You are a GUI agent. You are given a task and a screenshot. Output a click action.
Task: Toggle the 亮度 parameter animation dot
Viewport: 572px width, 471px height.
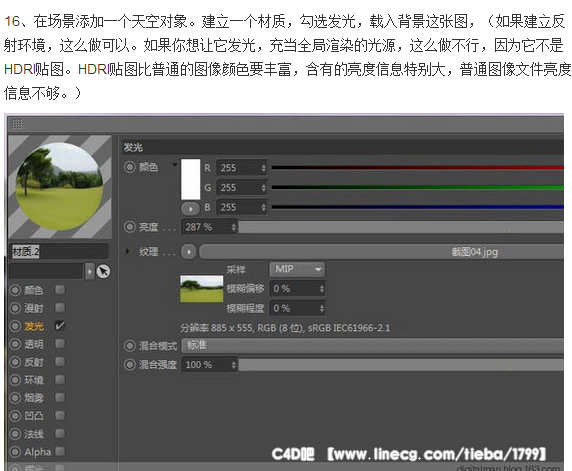[130, 227]
